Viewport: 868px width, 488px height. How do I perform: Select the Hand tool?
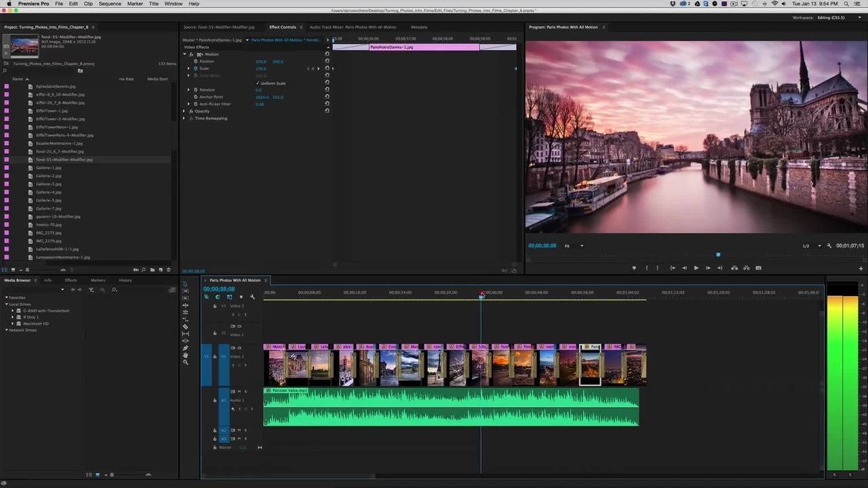coord(185,355)
